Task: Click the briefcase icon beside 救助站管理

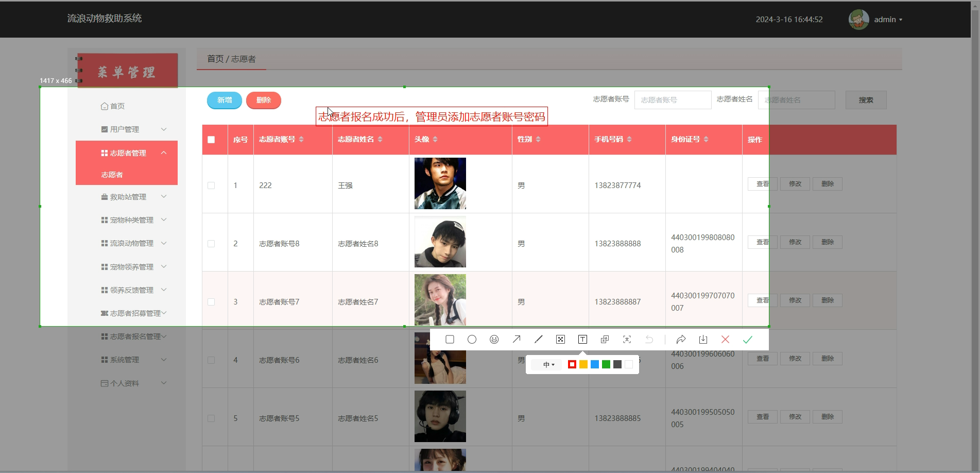Action: [x=105, y=197]
